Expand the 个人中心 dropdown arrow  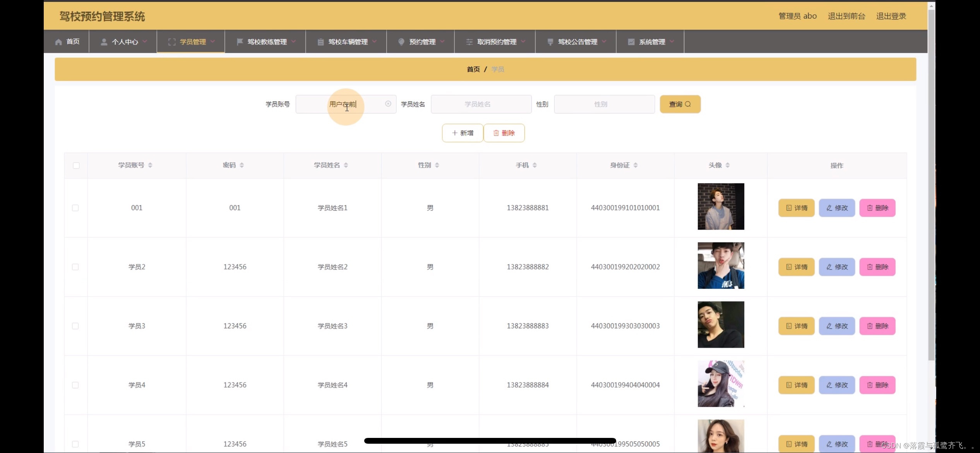[x=145, y=41]
